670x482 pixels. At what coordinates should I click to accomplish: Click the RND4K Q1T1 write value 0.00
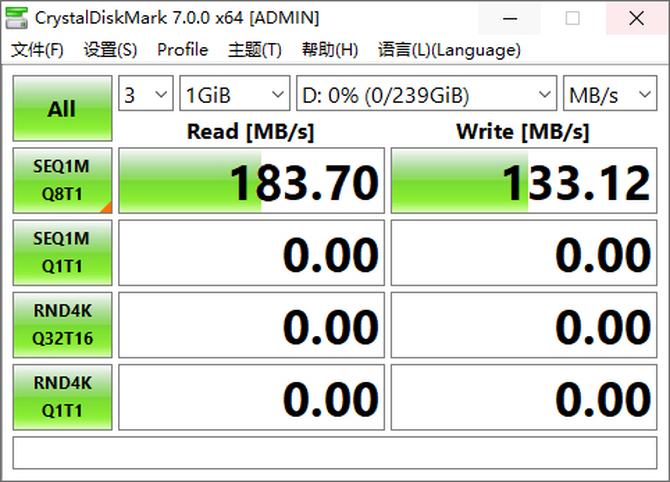(524, 397)
